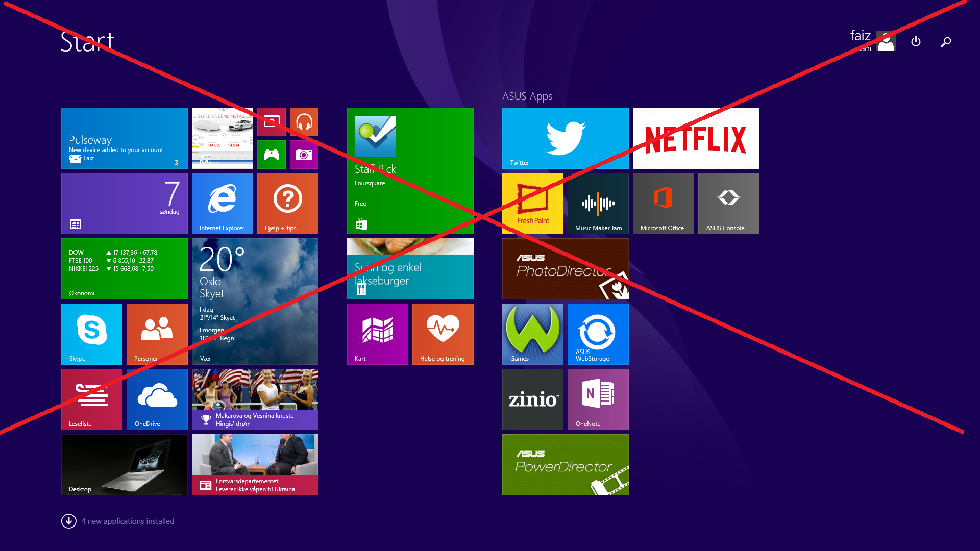The image size is (980, 551).
Task: Click '4 new applications installed' text
Action: click(x=128, y=521)
